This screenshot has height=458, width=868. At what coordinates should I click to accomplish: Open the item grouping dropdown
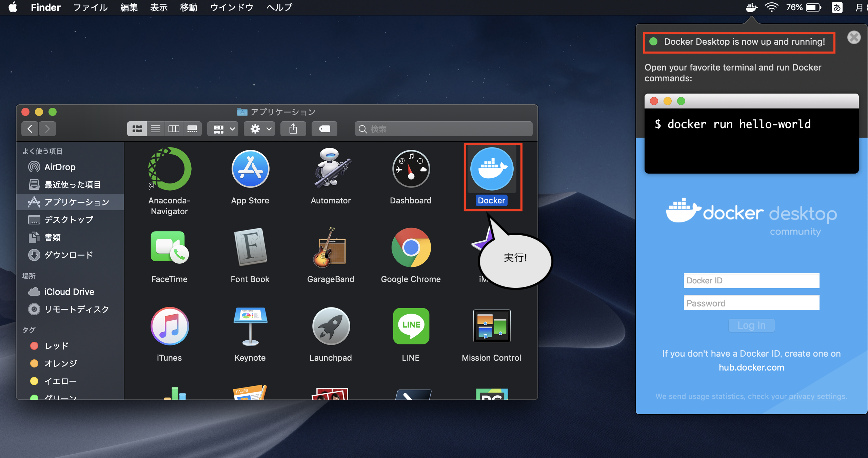[222, 129]
